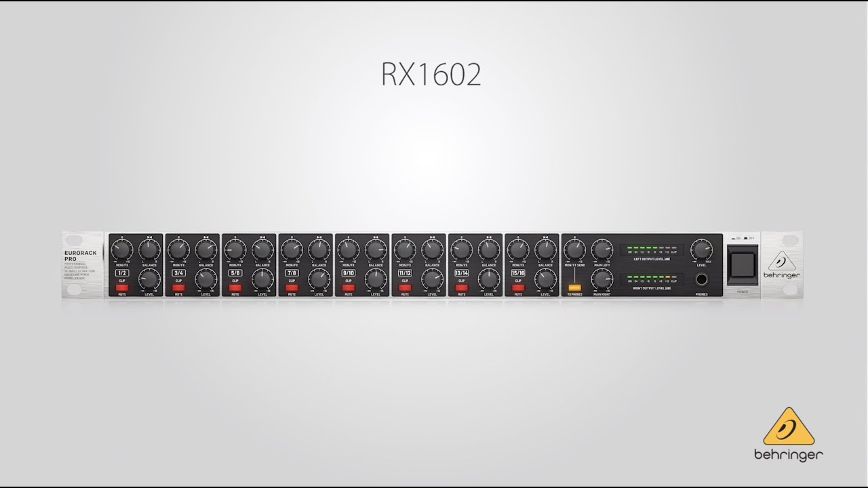868x488 pixels.
Task: Click channel 11/12 BALANCE knob
Action: click(432, 250)
